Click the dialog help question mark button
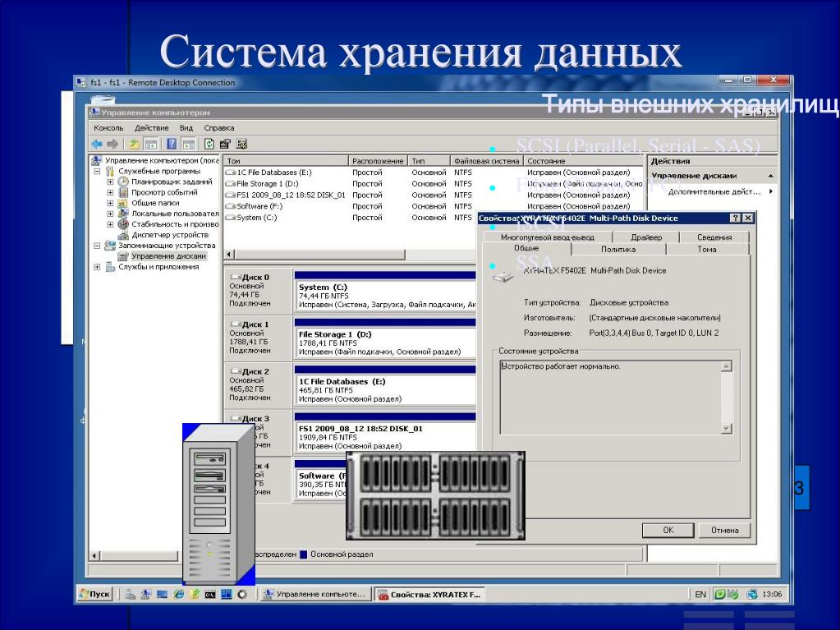This screenshot has height=630, width=840. click(x=736, y=218)
